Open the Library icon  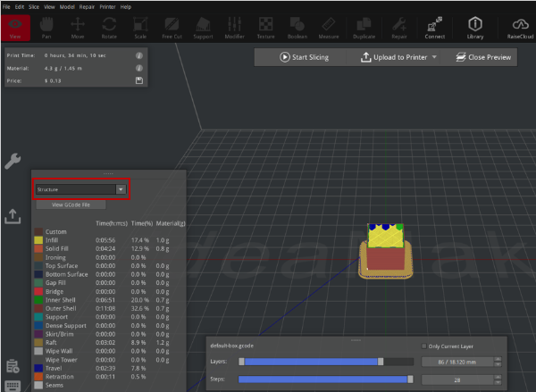coord(474,26)
